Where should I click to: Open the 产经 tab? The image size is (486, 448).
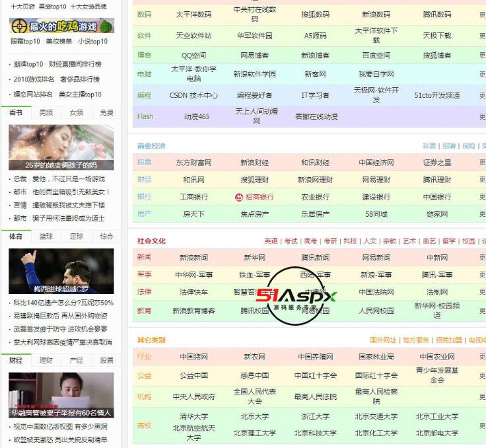(77, 360)
